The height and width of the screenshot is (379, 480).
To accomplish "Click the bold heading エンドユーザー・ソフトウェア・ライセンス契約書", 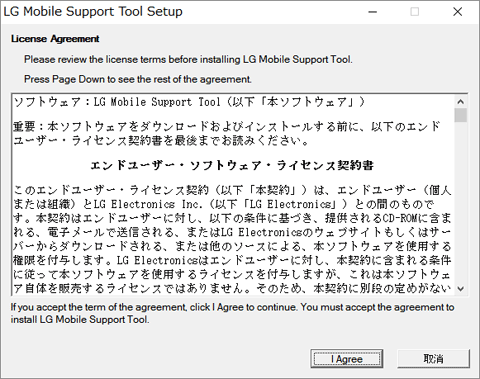I will pos(232,165).
